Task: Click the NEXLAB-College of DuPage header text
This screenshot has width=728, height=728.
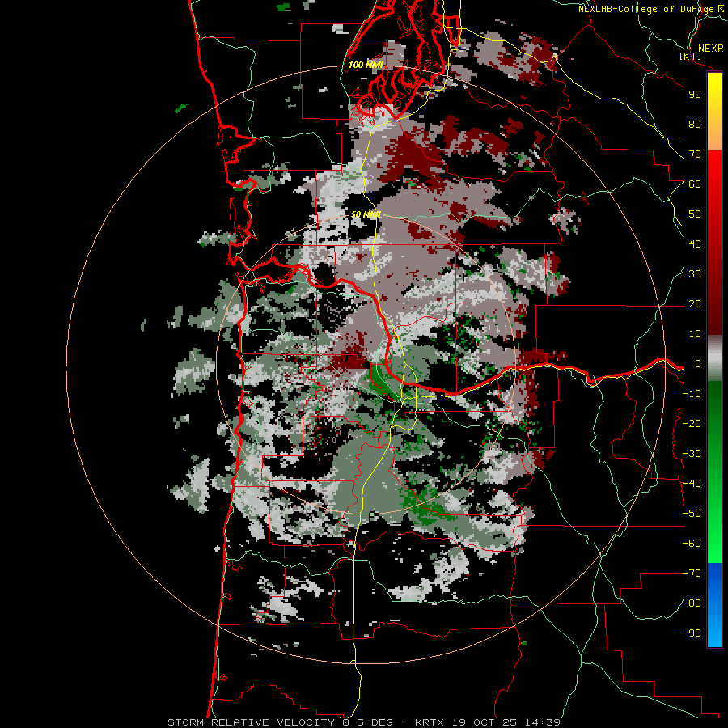Action: coord(650,9)
